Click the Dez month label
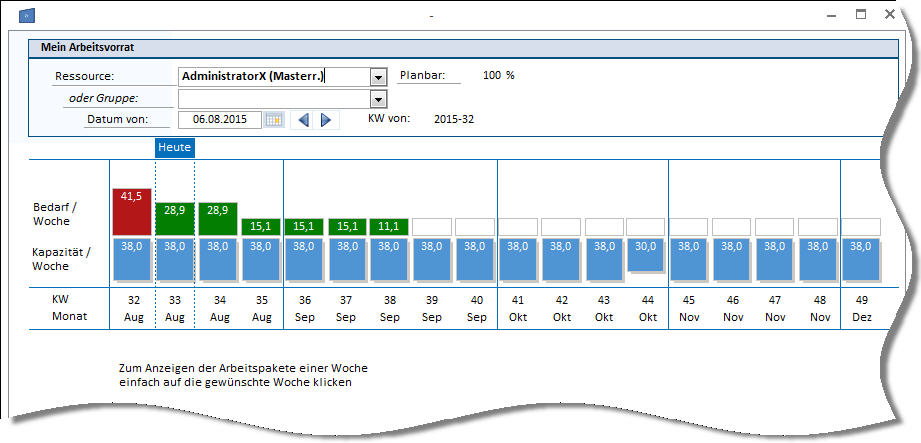Image resolution: width=921 pixels, height=443 pixels. tap(862, 317)
